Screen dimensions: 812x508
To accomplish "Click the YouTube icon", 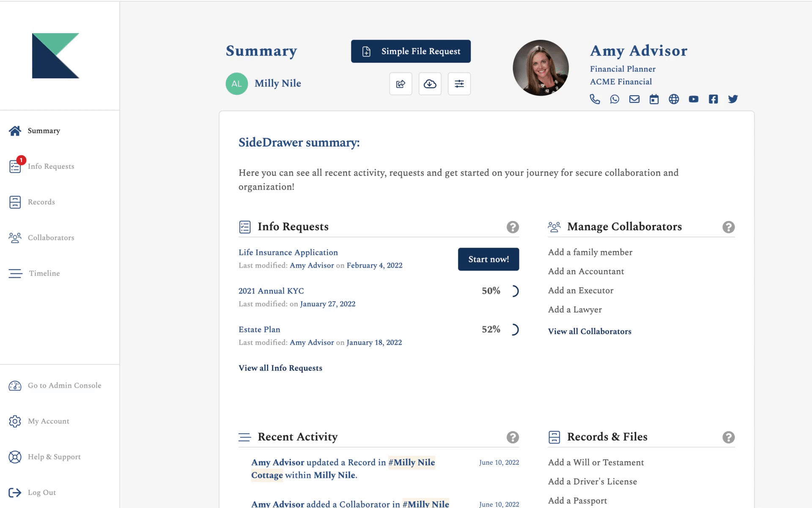I will click(694, 99).
